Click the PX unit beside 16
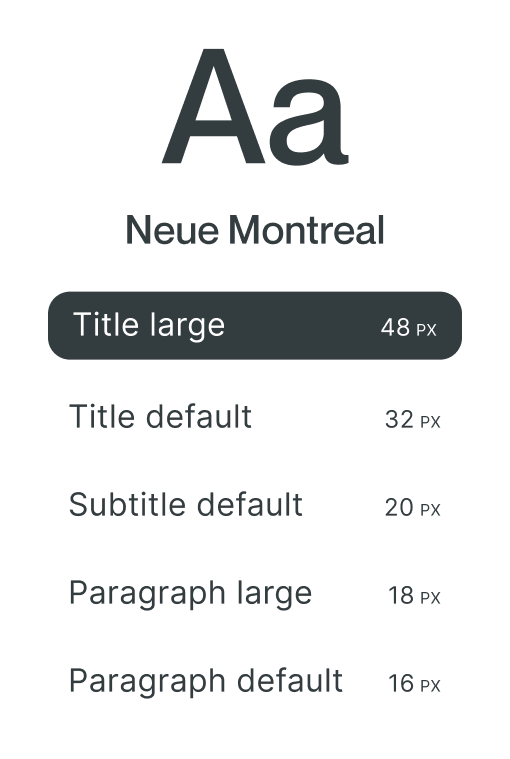Viewport: 510px width, 759px height. 430,686
